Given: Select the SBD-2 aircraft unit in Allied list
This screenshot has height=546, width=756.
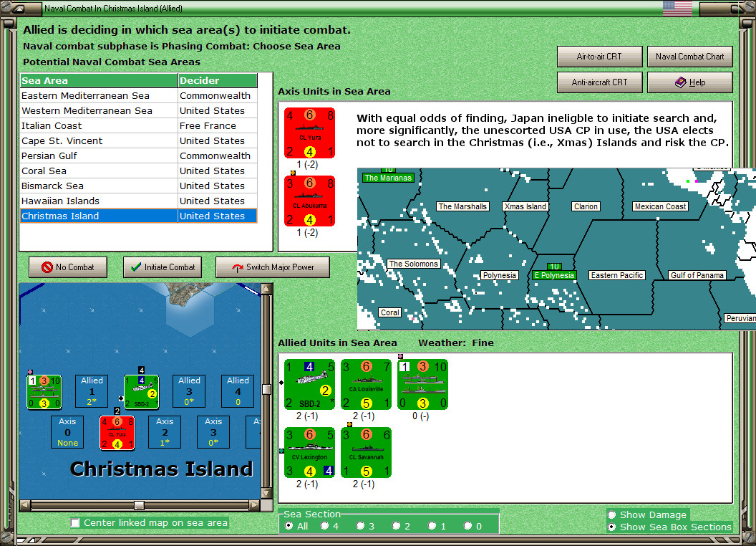Looking at the screenshot, I should (309, 384).
